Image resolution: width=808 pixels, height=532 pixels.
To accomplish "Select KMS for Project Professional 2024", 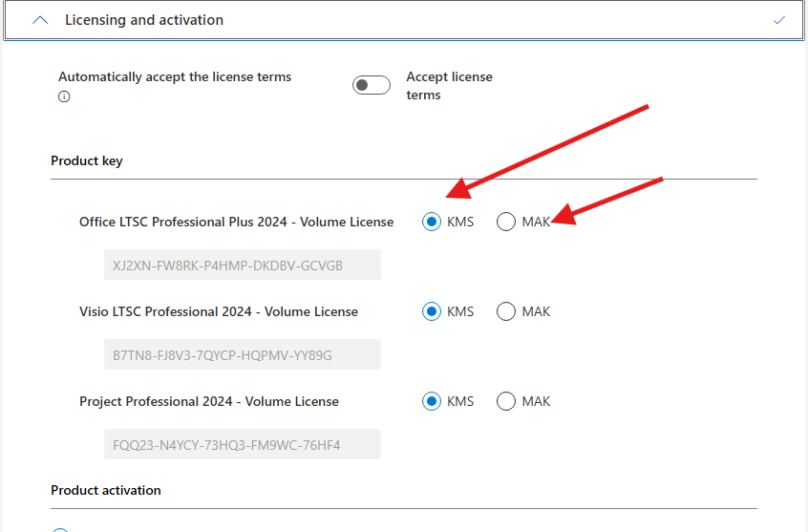I will pyautogui.click(x=432, y=401).
